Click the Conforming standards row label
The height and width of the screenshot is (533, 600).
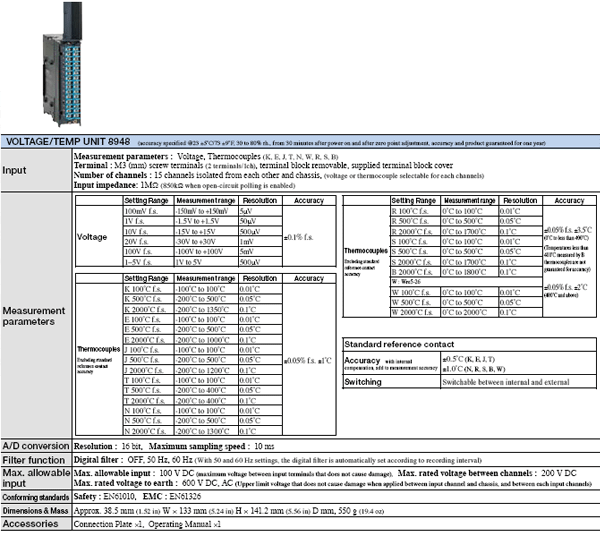pyautogui.click(x=36, y=495)
